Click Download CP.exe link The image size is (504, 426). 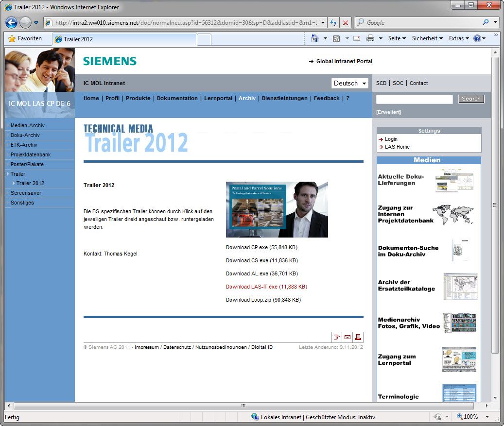pos(261,247)
